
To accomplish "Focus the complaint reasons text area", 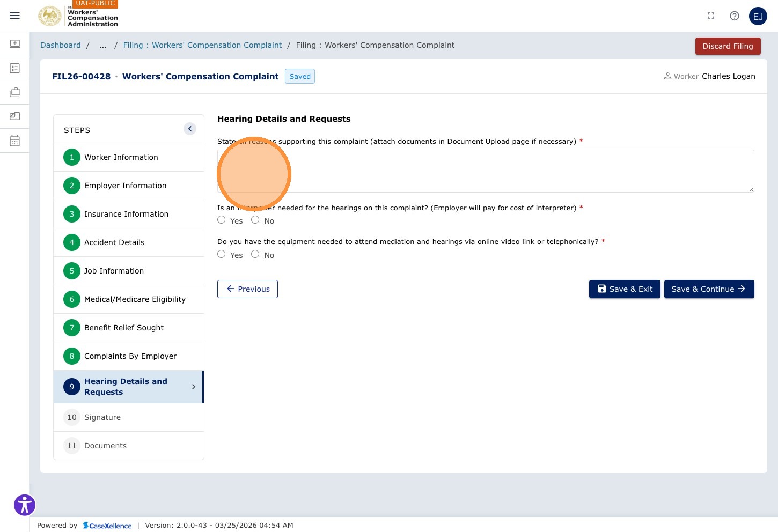I will pos(486,171).
